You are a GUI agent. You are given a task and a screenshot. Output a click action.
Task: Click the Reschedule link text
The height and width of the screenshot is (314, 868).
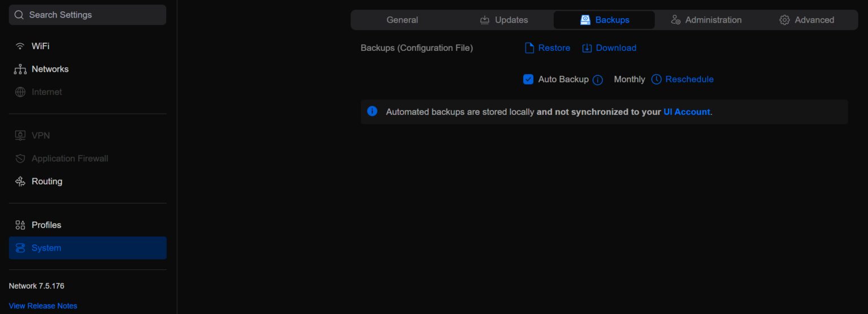(689, 80)
